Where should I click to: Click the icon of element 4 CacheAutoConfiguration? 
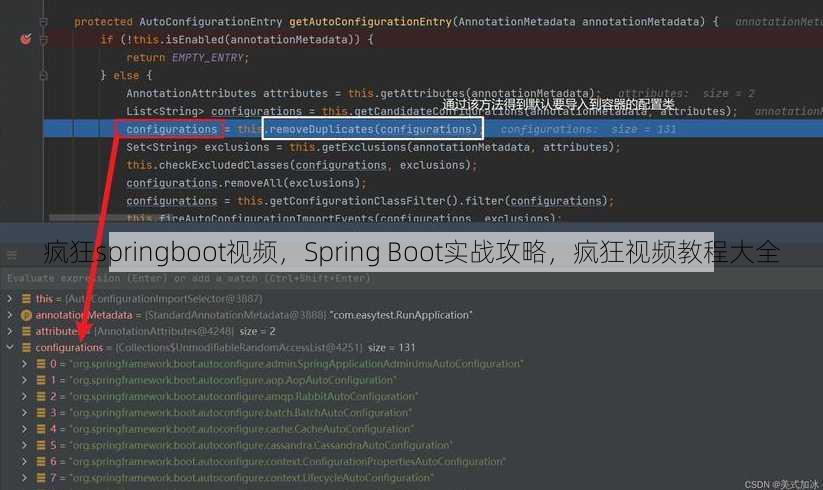40,429
